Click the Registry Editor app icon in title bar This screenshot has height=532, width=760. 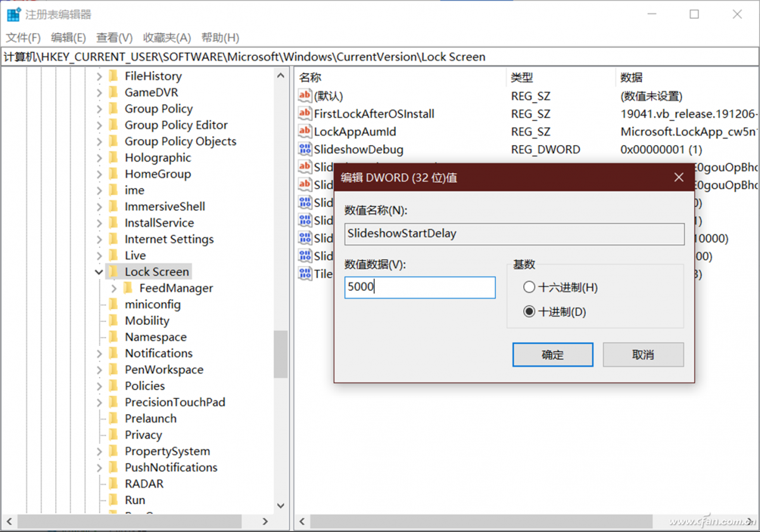tap(13, 14)
